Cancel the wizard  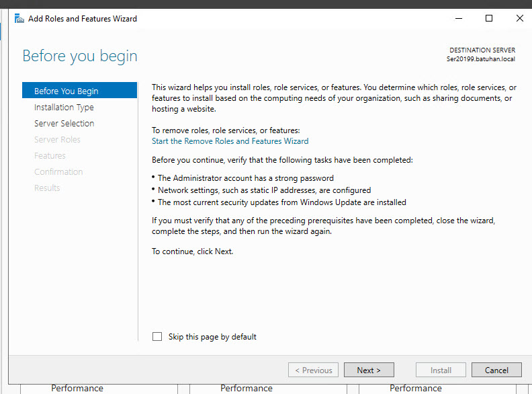point(496,370)
